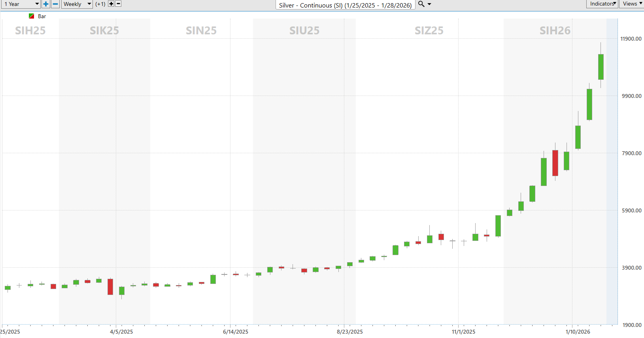The height and width of the screenshot is (338, 644).
Task: Click the 4/5/2025 date axis marker
Action: pyautogui.click(x=121, y=332)
